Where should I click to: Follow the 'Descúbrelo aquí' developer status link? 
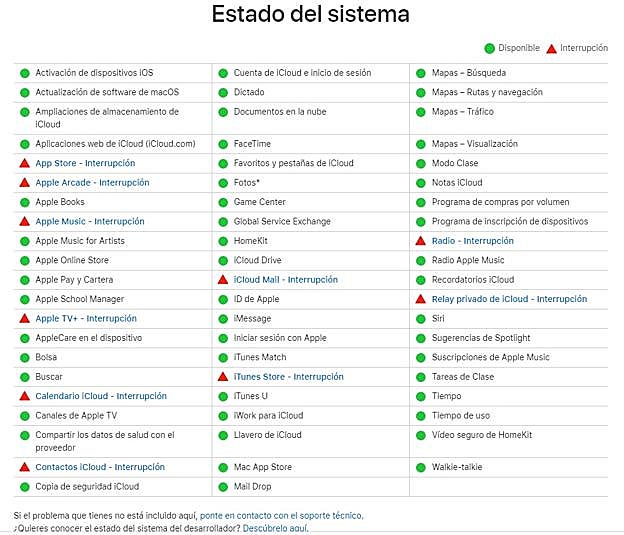(x=275, y=528)
